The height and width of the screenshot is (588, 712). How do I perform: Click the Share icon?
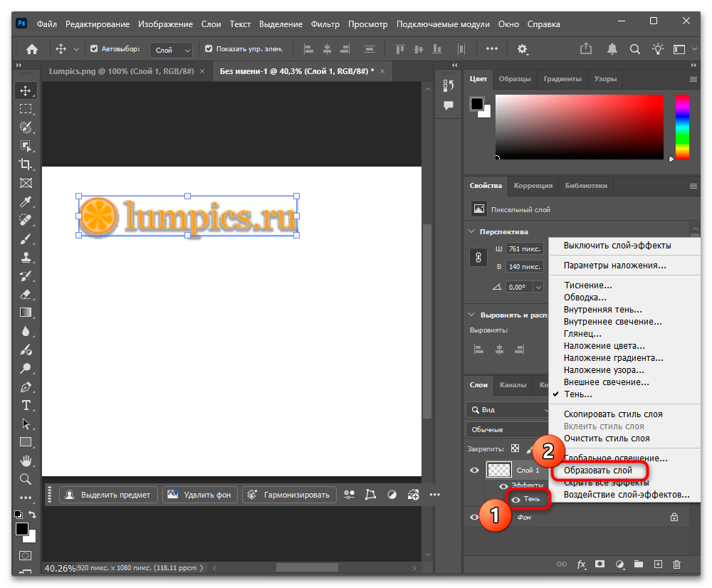[x=586, y=48]
